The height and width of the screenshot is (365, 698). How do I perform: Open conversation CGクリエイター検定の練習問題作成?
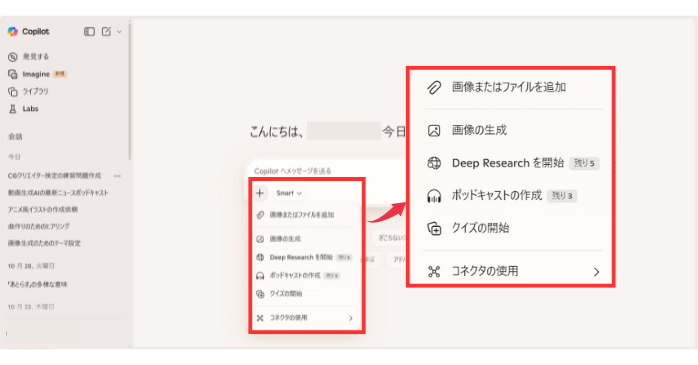pyautogui.click(x=54, y=176)
